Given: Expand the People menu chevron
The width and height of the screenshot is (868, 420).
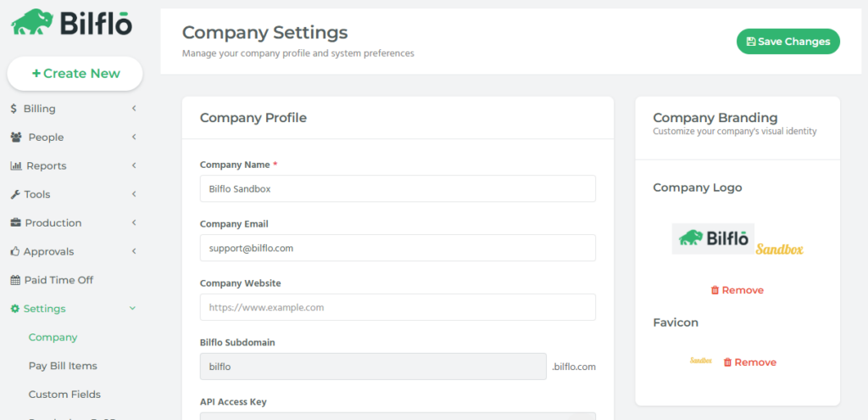Looking at the screenshot, I should click(134, 137).
